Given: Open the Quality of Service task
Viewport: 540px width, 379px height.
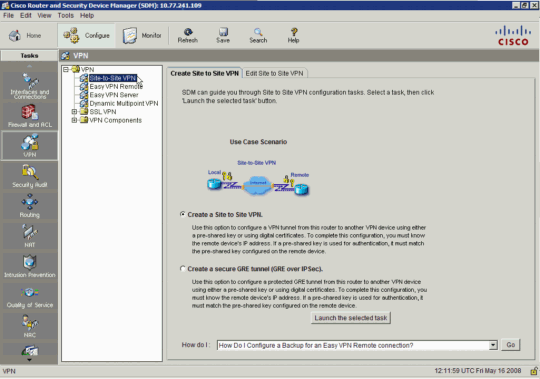Looking at the screenshot, I should 30,296.
